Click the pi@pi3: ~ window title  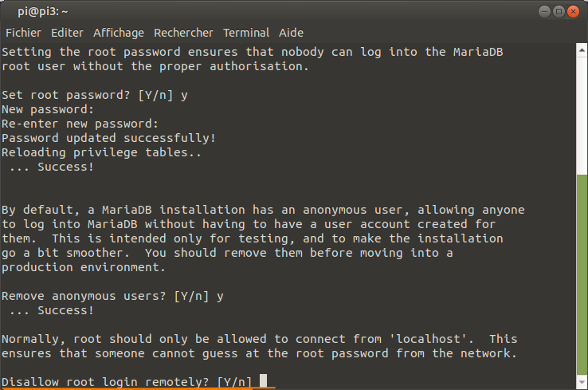click(x=43, y=12)
